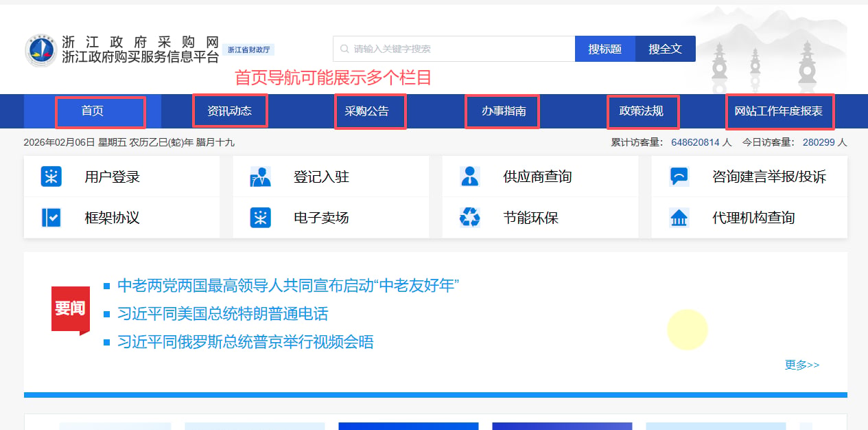Click the 框架协议 checklist icon
Screen dimensions: 868x430
pyautogui.click(x=51, y=218)
